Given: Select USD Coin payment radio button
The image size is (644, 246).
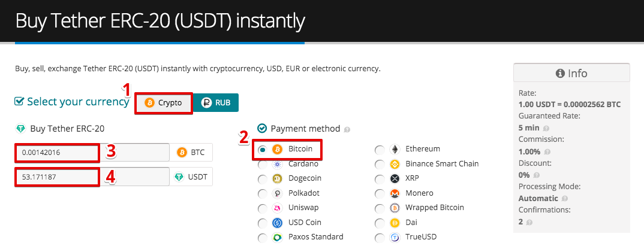Looking at the screenshot, I should pos(262,223).
